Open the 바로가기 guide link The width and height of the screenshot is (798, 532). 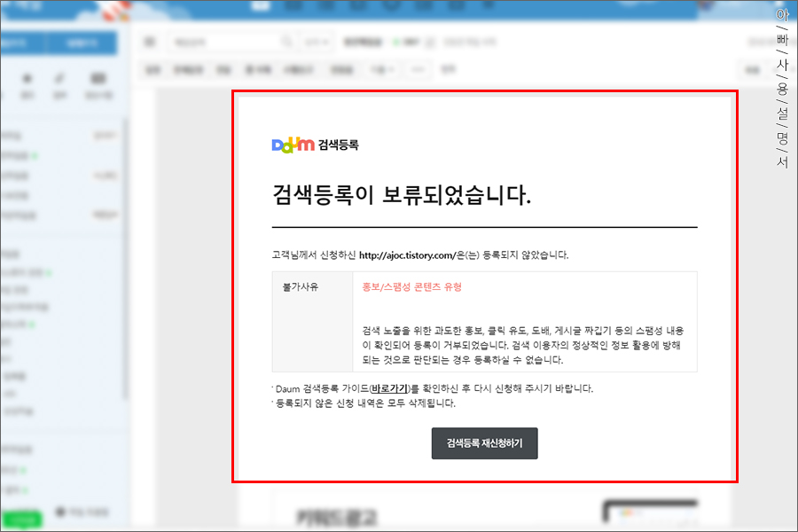coord(390,388)
